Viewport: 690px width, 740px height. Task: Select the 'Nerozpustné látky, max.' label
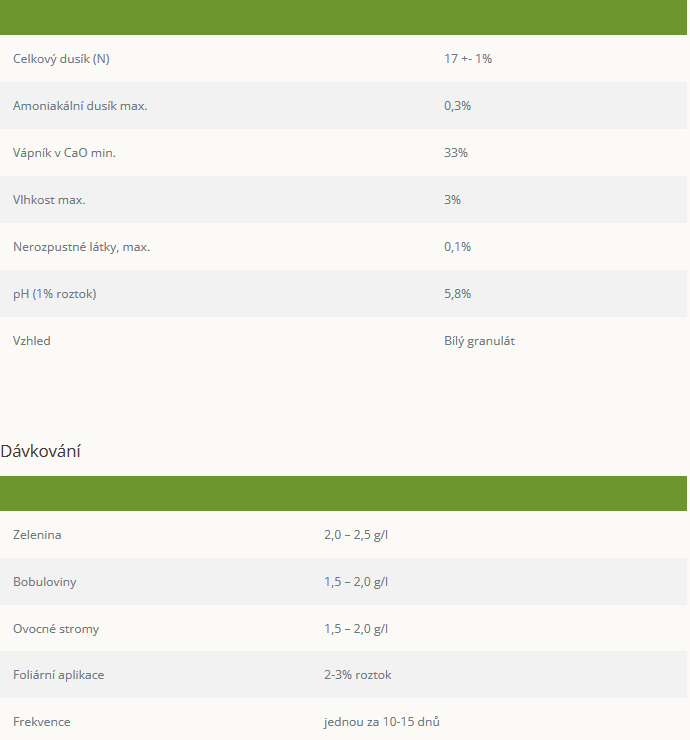pyautogui.click(x=81, y=247)
